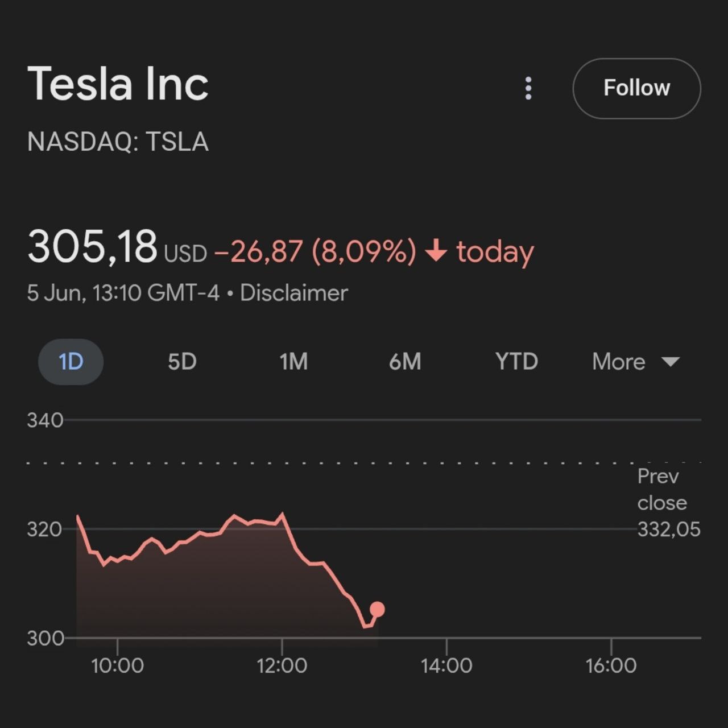728x728 pixels.
Task: Expand the More time ranges dropdown
Action: coord(619,362)
